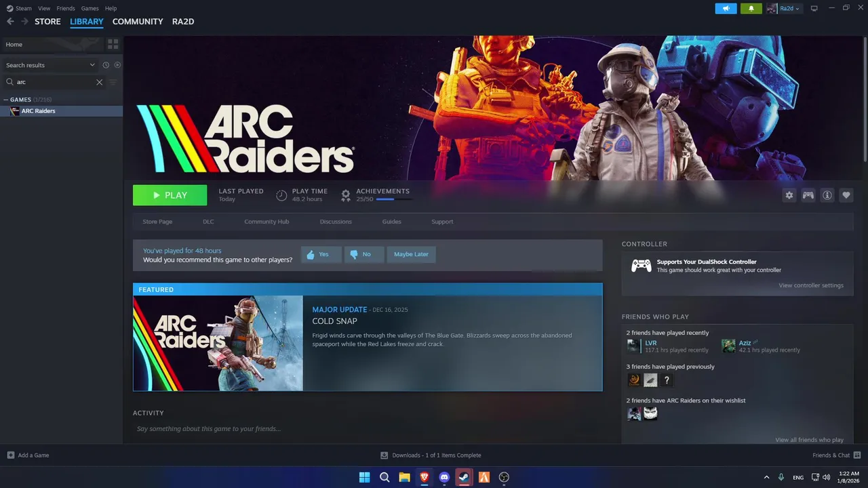Image resolution: width=868 pixels, height=488 pixels.
Task: Open the Windows Start button
Action: point(364,477)
